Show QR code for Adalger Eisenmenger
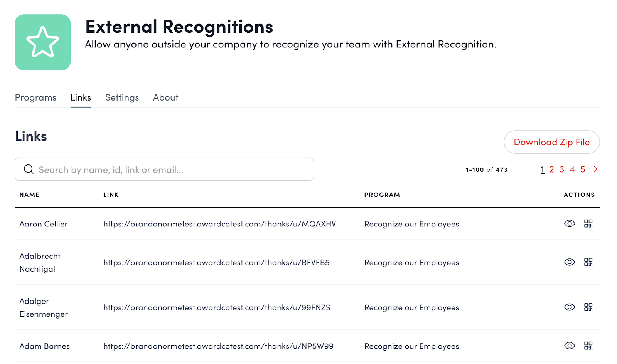617x364 pixels. pyautogui.click(x=588, y=307)
